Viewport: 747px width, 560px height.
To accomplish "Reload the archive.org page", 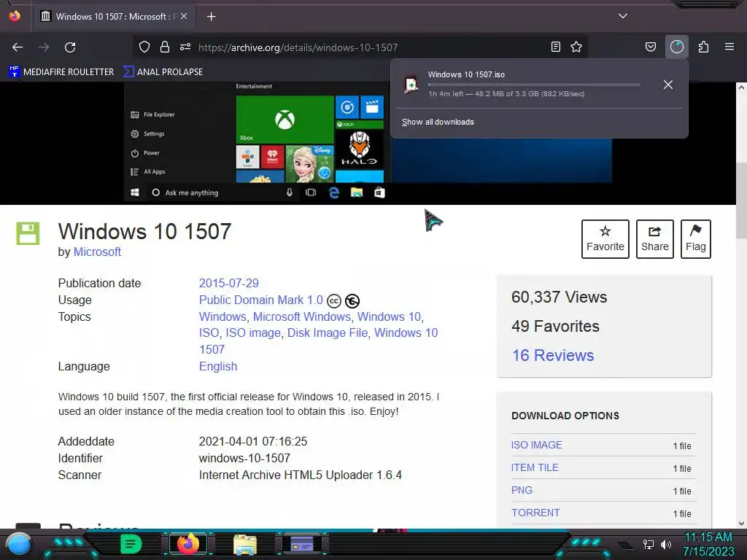I will (x=70, y=47).
